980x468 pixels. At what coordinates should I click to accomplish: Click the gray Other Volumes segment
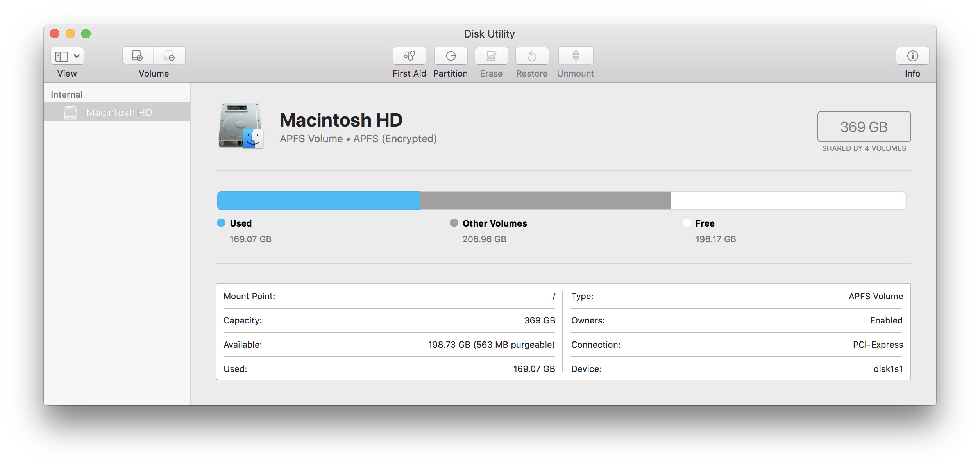point(545,201)
